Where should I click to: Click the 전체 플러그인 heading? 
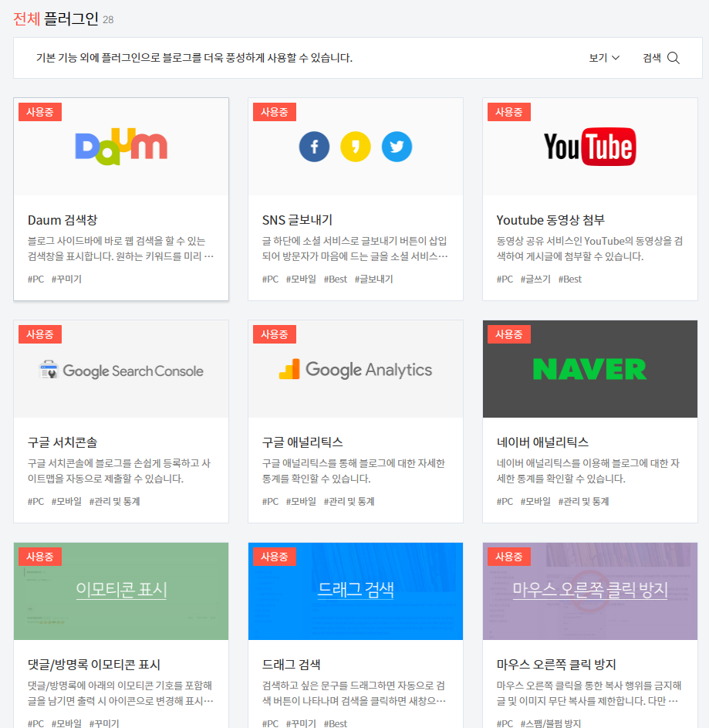[56, 19]
